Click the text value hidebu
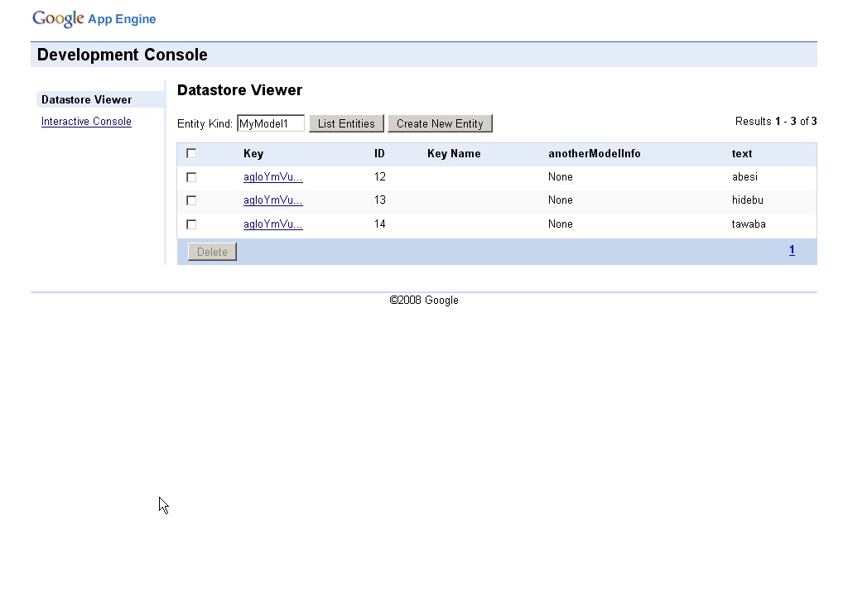 748,200
